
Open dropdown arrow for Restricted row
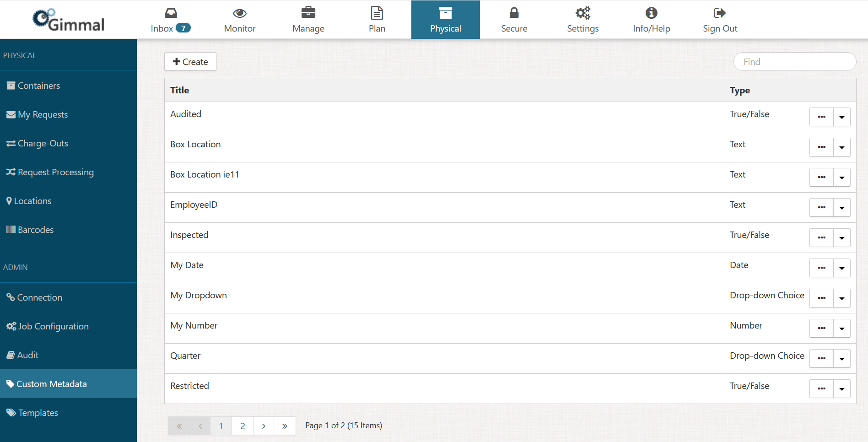coord(841,389)
